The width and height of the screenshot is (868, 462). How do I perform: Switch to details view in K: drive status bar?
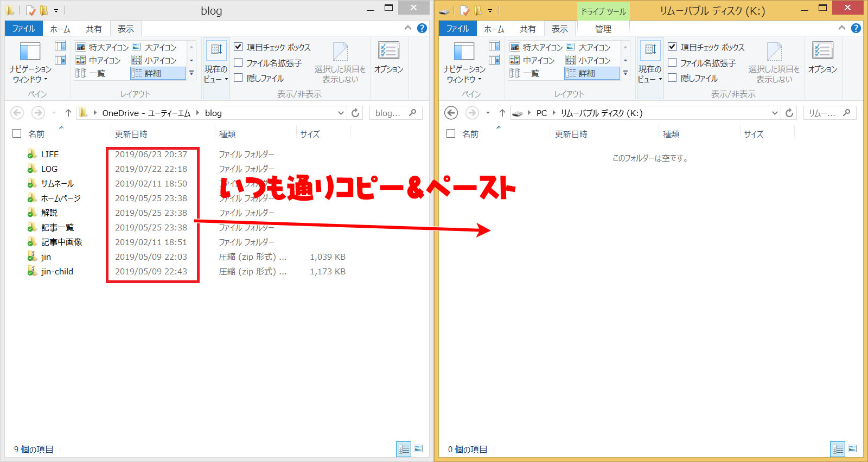pyautogui.click(x=838, y=449)
